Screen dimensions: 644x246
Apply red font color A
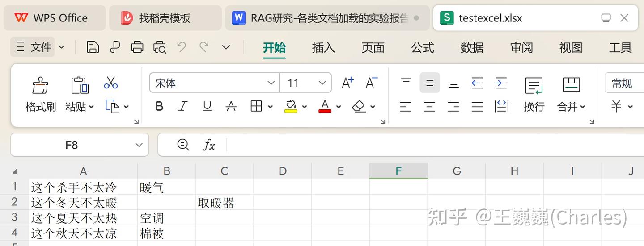tap(325, 106)
